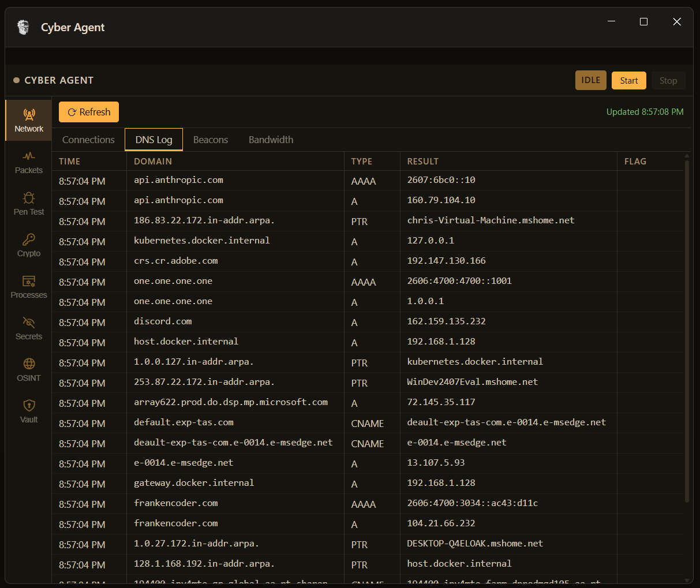Image resolution: width=700 pixels, height=588 pixels.
Task: Select result 104.21.66.232
Action: coord(441,523)
